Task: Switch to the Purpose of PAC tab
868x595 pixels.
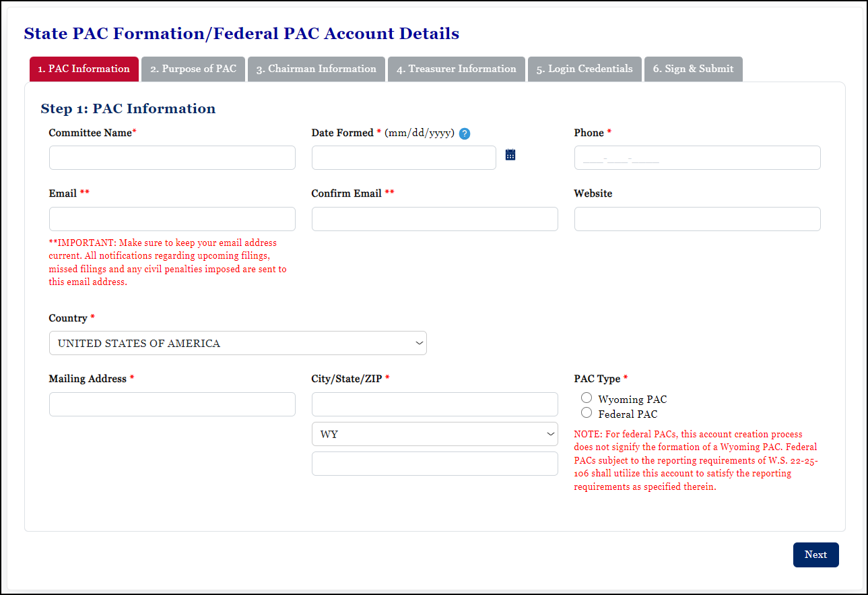Action: (193, 69)
